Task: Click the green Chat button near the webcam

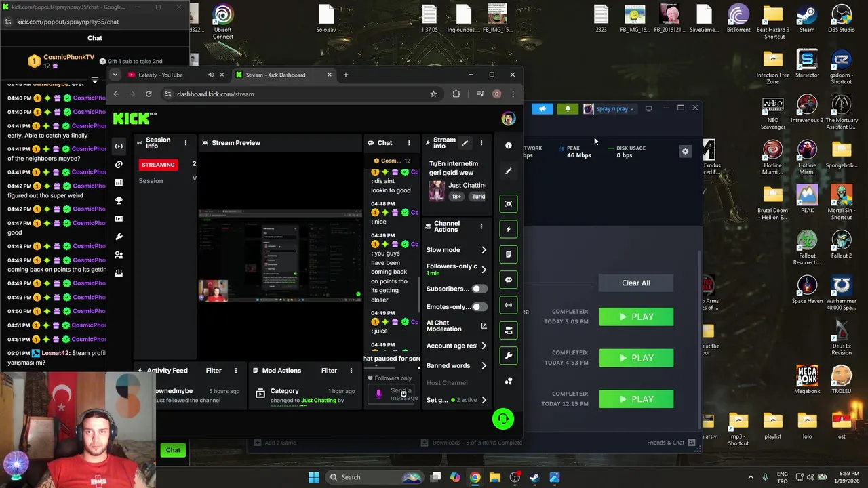Action: 173,450
